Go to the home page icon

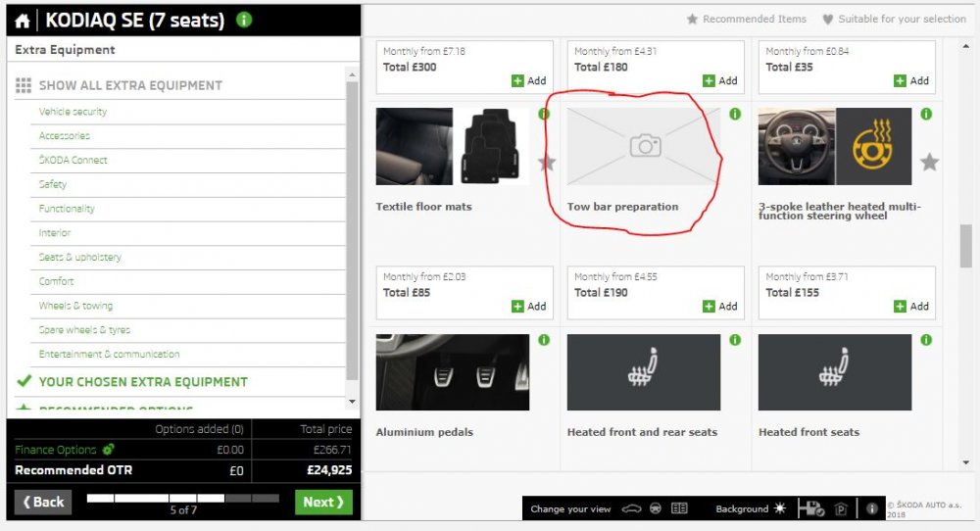pos(23,21)
